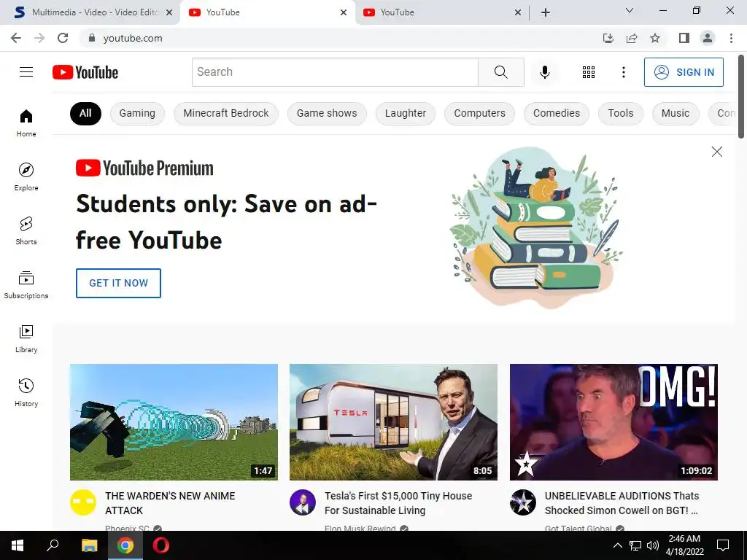
Task: Open Got Talent Global channel avatar
Action: 522,502
